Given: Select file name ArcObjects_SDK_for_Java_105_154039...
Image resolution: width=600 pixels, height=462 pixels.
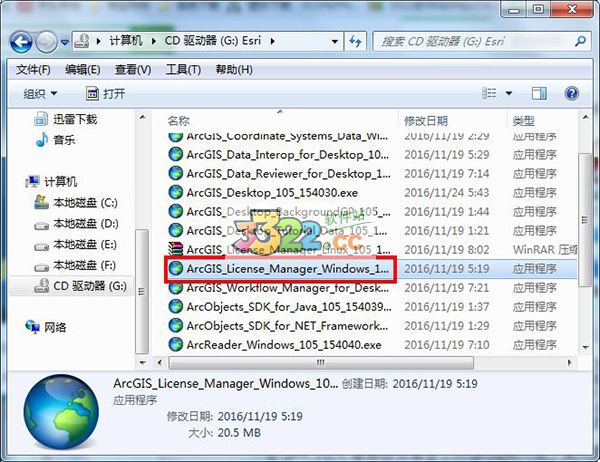Looking at the screenshot, I should [x=289, y=307].
